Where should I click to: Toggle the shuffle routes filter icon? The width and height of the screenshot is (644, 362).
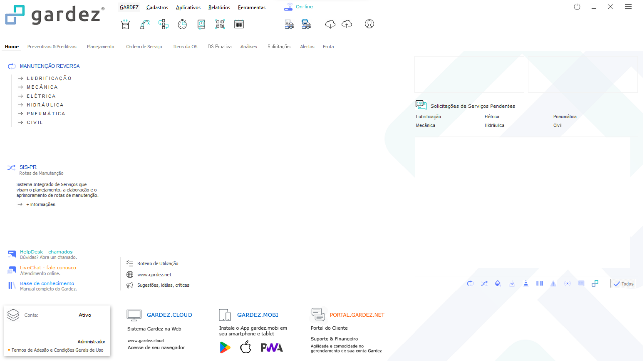(484, 284)
